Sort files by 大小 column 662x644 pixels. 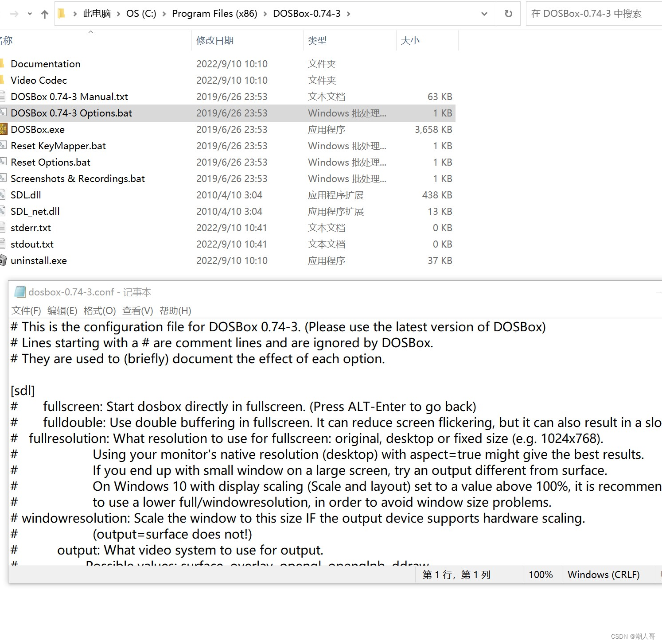pos(427,41)
